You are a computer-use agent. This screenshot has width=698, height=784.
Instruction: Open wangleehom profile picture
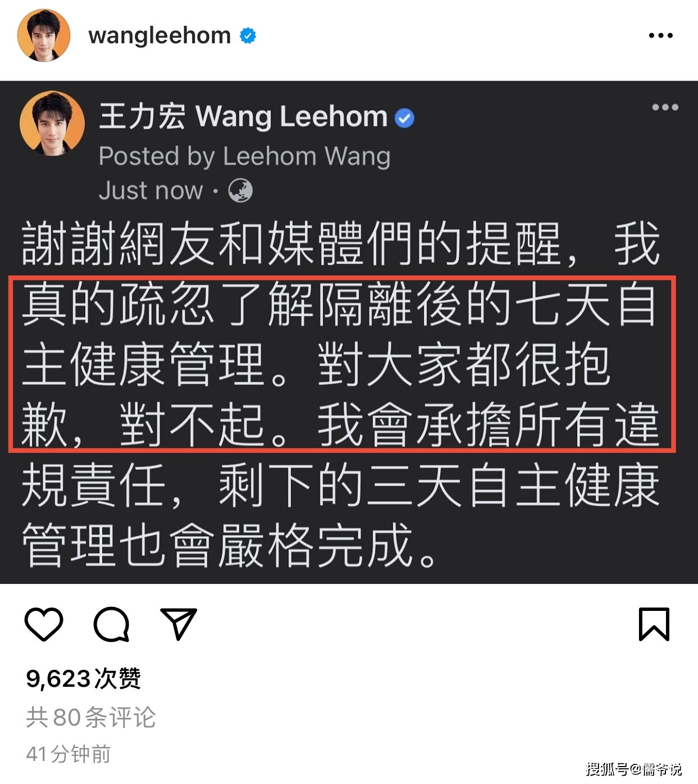44,35
